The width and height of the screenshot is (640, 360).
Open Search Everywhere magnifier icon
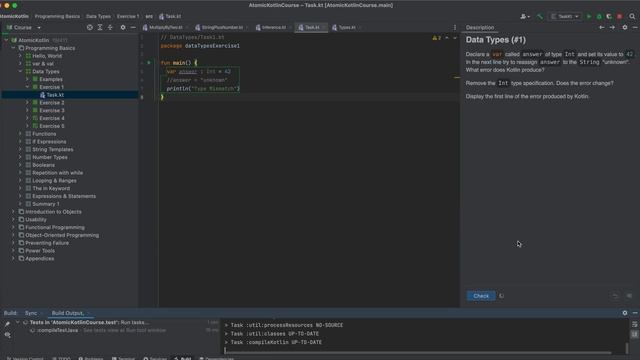pyautogui.click(x=632, y=16)
